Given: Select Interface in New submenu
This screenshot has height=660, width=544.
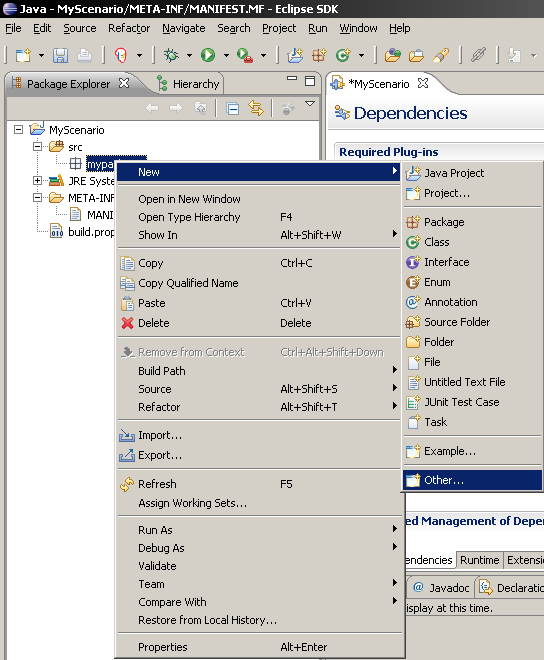Looking at the screenshot, I should (x=472, y=262).
